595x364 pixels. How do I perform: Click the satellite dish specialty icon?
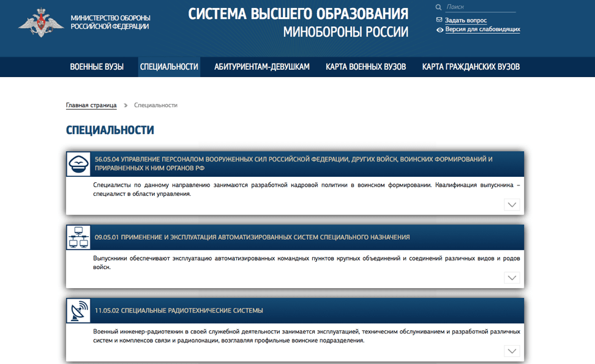pyautogui.click(x=78, y=311)
